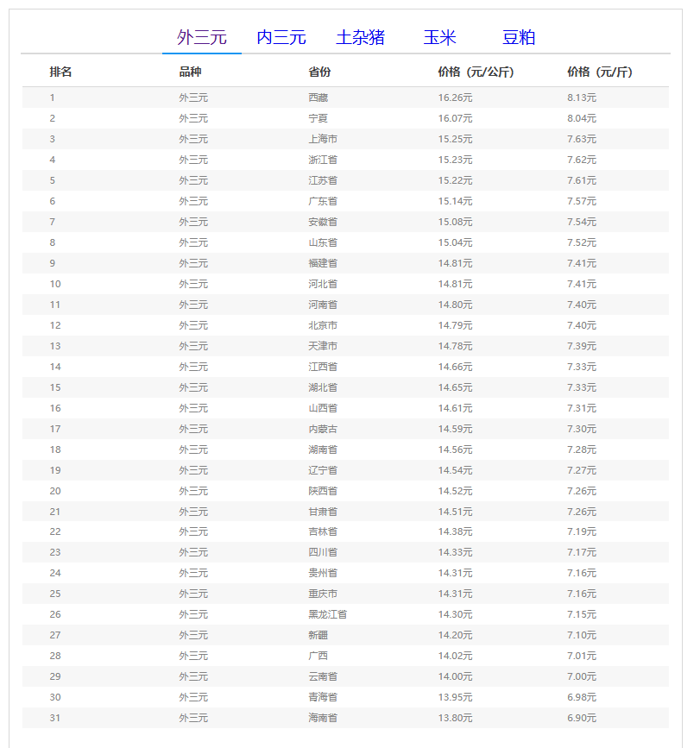The width and height of the screenshot is (700, 748).
Task: Select the 江苏省 cell
Action: click(323, 181)
